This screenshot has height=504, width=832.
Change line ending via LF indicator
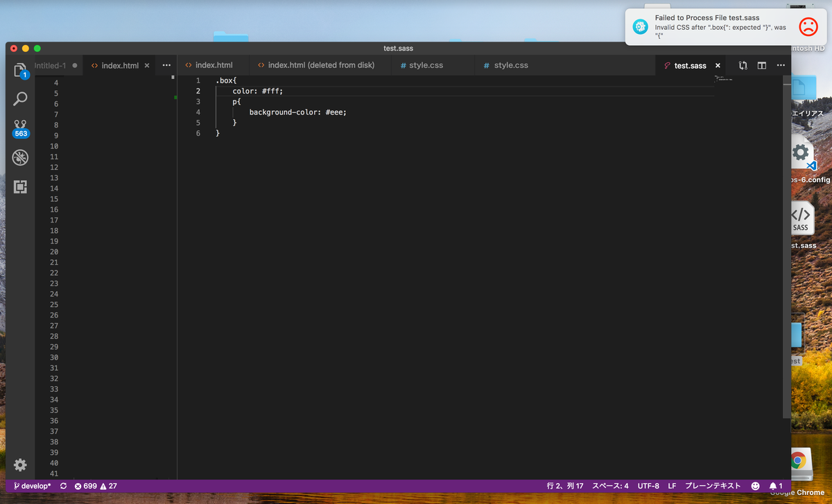click(672, 486)
